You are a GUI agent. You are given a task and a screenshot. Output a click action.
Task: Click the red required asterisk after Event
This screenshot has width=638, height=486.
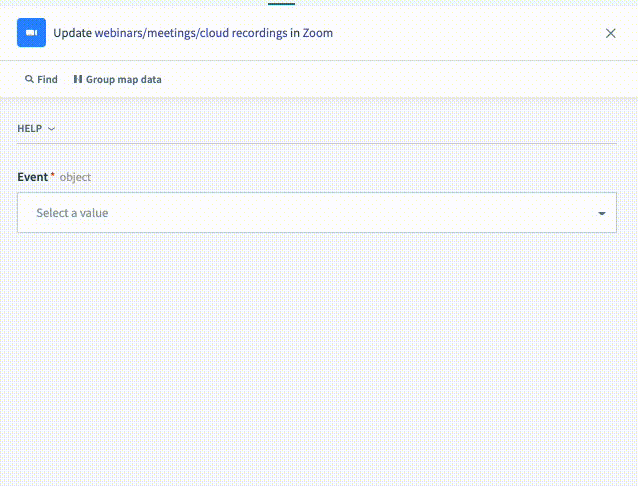[x=52, y=176]
